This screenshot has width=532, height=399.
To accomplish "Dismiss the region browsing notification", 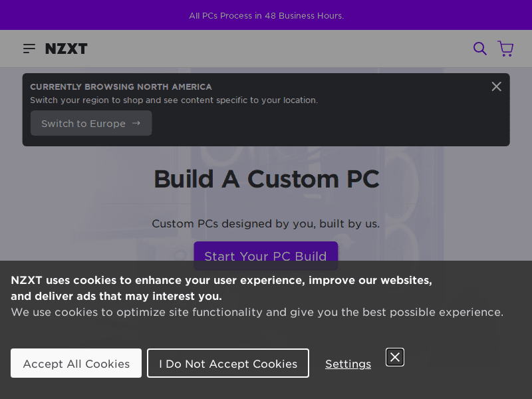I will (496, 86).
